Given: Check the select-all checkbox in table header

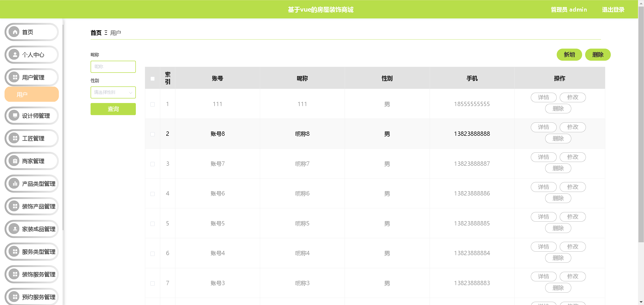Looking at the screenshot, I should (152, 79).
